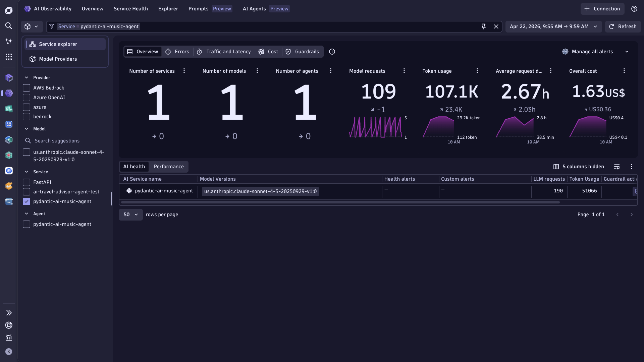Collapse the left rail with the double-chevron icon
The image size is (644, 362).
click(9, 313)
